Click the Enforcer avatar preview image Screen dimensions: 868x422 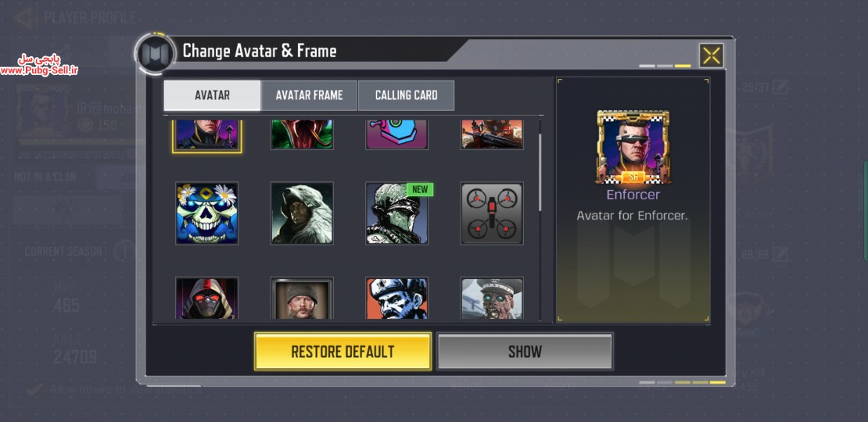click(x=633, y=147)
